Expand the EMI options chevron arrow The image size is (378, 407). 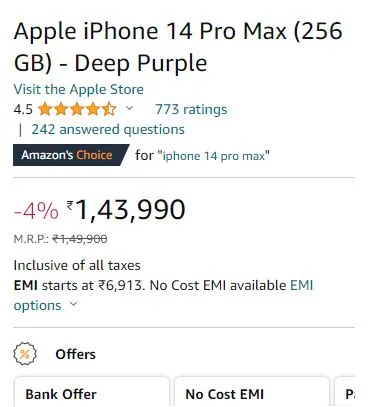[x=74, y=304]
